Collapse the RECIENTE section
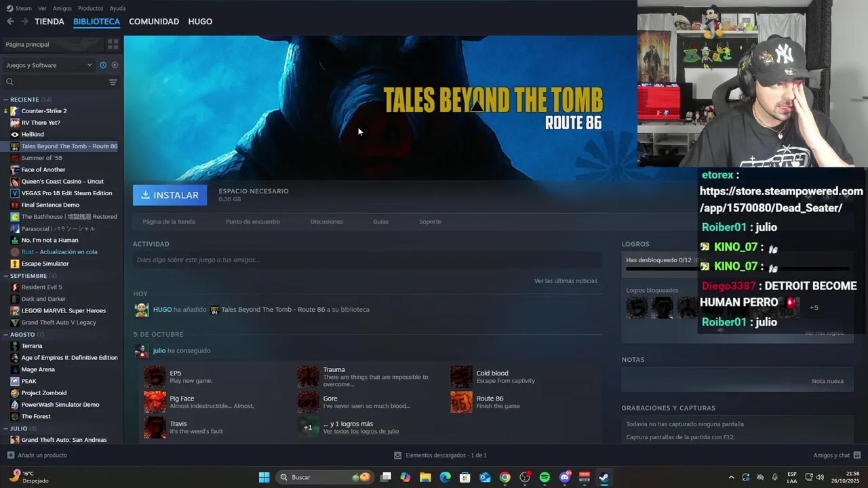This screenshot has width=868, height=488. tap(6, 100)
